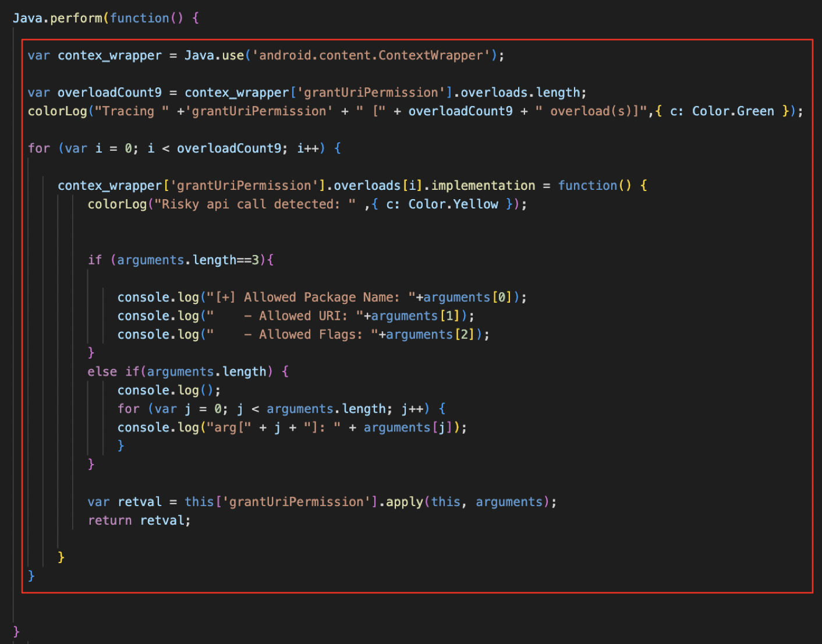
Task: Click 'arguments[2]' in the console.log line
Action: 430,335
